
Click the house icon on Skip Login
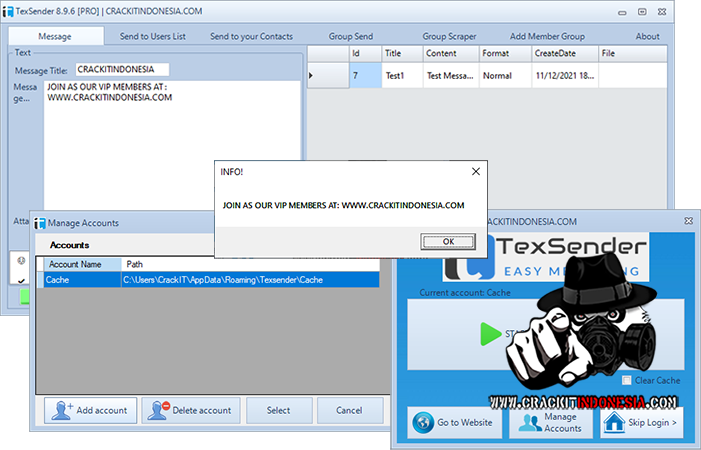tap(614, 423)
